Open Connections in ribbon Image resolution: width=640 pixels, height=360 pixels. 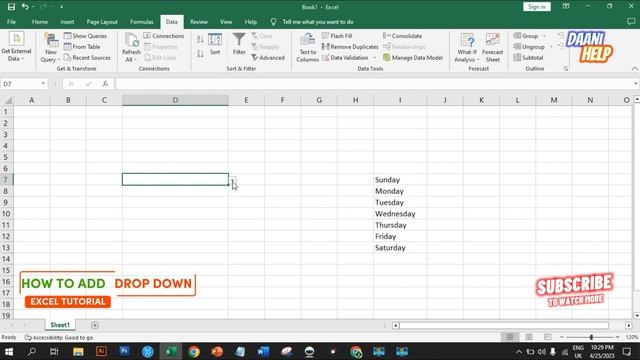(164, 36)
